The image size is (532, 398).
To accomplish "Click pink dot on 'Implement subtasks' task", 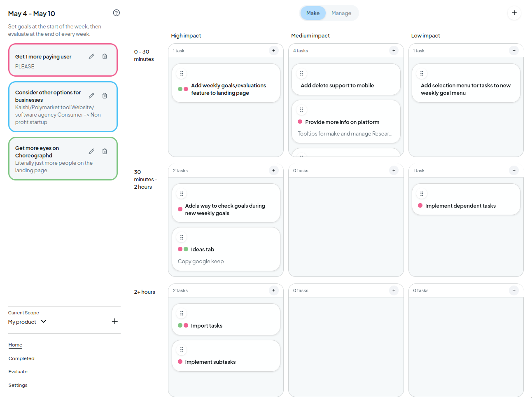I will 180,362.
